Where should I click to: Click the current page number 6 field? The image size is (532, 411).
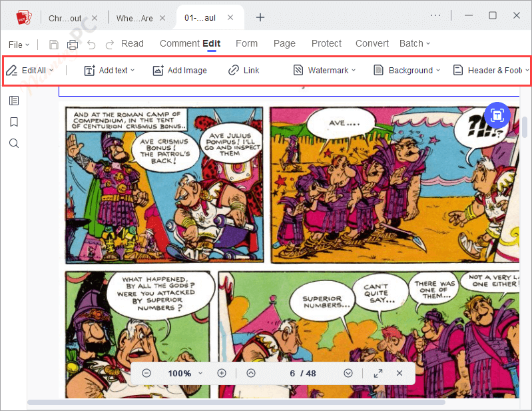click(x=292, y=373)
